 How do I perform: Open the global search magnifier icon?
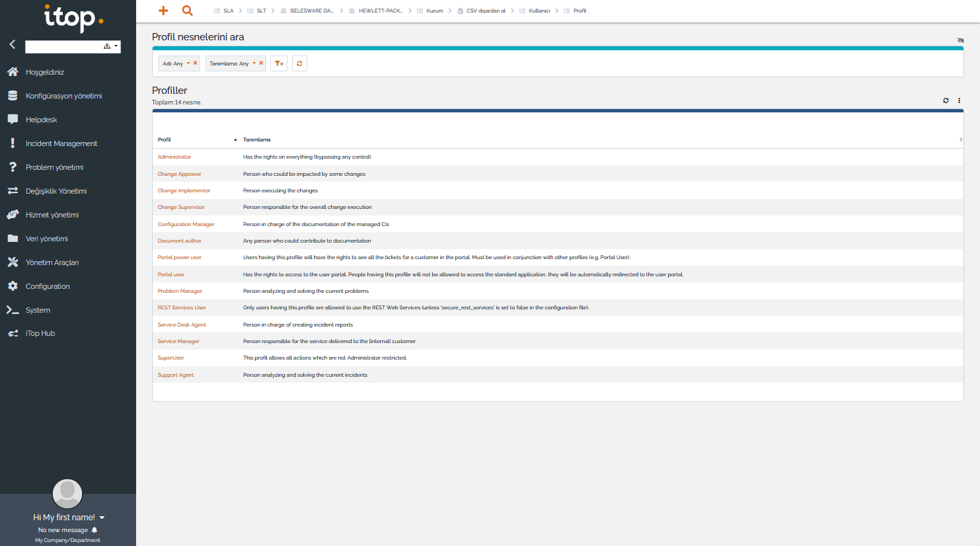[x=188, y=11]
